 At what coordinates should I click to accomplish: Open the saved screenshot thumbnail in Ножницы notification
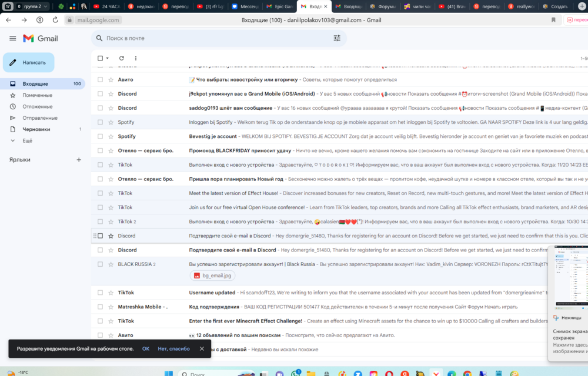coord(571,277)
